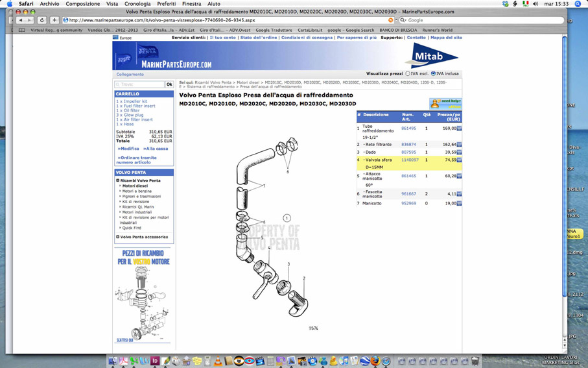Open the Finestra menu
Screen dimensions: 588x368
click(x=192, y=4)
